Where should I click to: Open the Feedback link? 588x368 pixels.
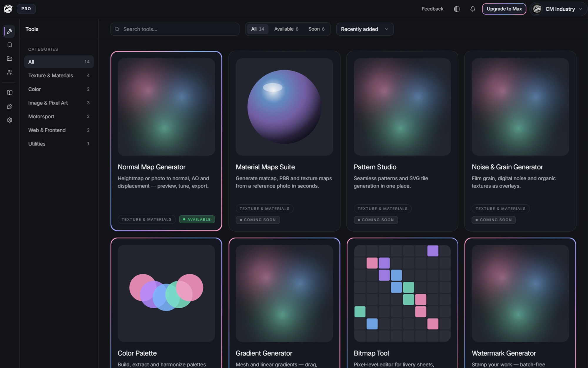pyautogui.click(x=432, y=9)
